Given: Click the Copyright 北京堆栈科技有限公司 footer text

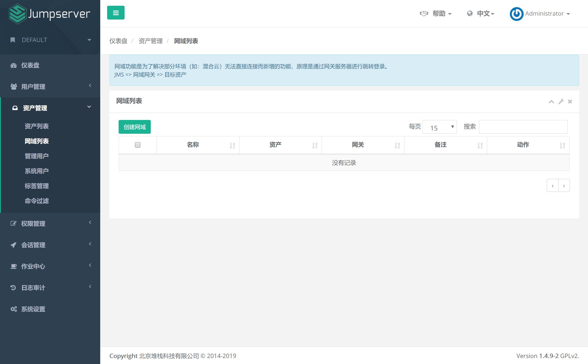Looking at the screenshot, I should [173, 356].
